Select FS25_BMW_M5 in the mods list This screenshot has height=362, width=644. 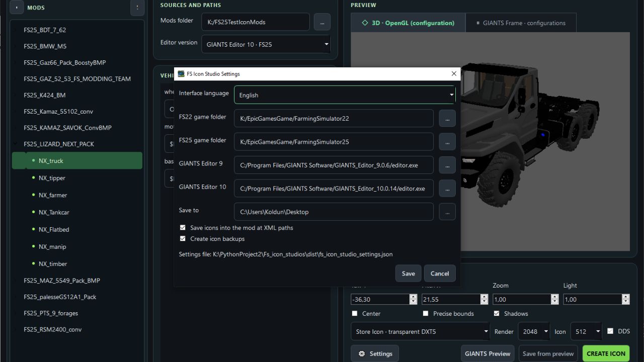[77, 46]
